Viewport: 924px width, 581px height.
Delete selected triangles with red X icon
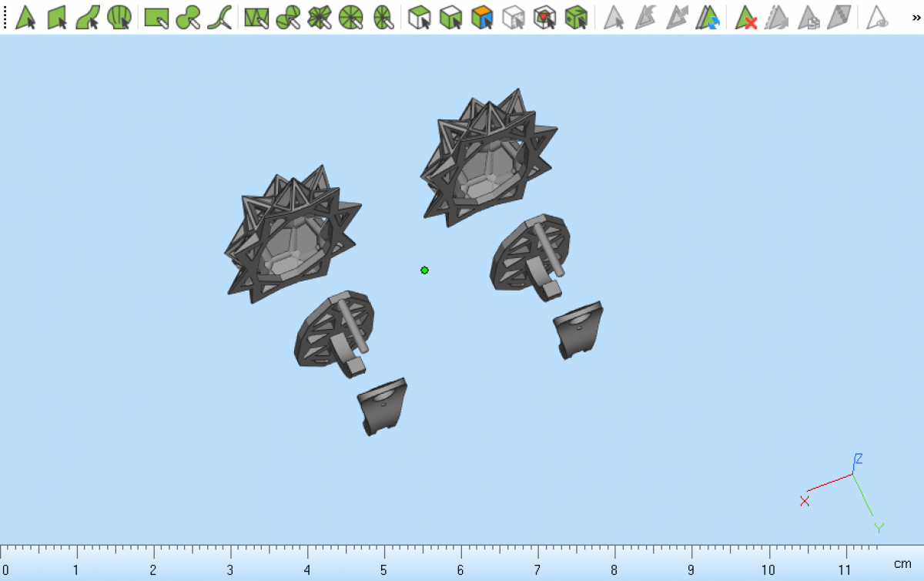[x=745, y=17]
